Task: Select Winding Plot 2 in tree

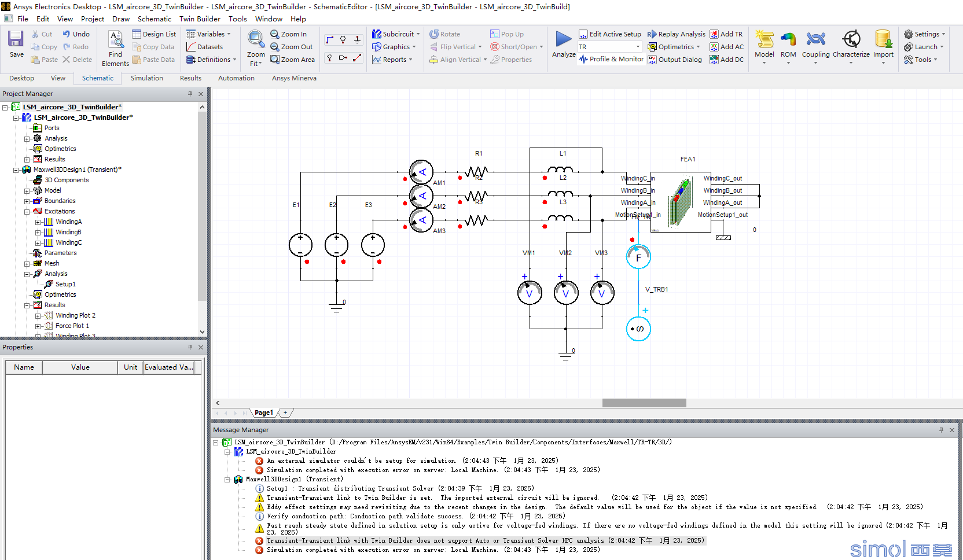Action: pyautogui.click(x=75, y=315)
